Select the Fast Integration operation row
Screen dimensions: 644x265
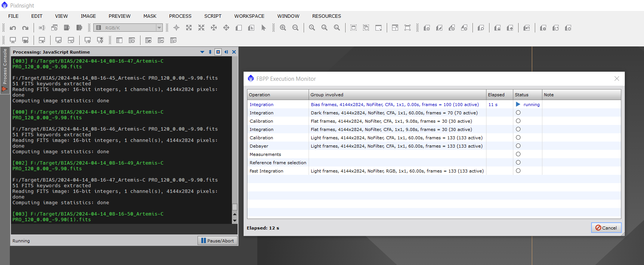pos(434,171)
